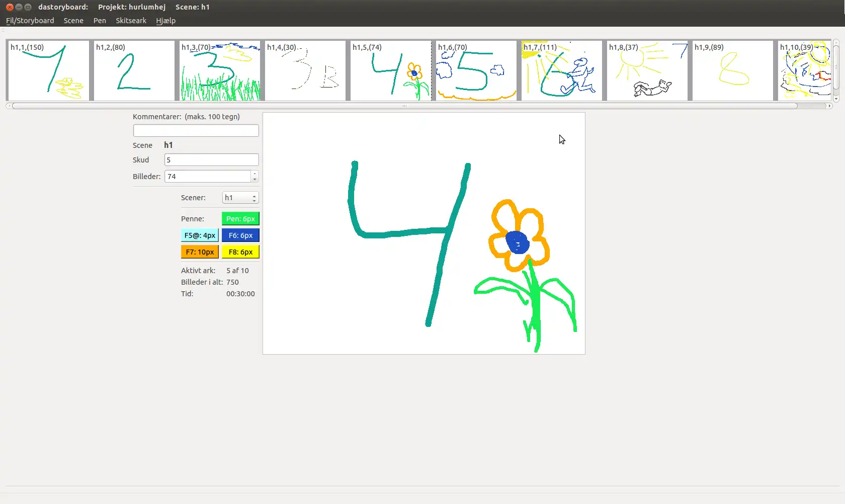Viewport: 845px width, 504px height.
Task: Open the Fil/Storyboard menu
Action: [x=30, y=21]
